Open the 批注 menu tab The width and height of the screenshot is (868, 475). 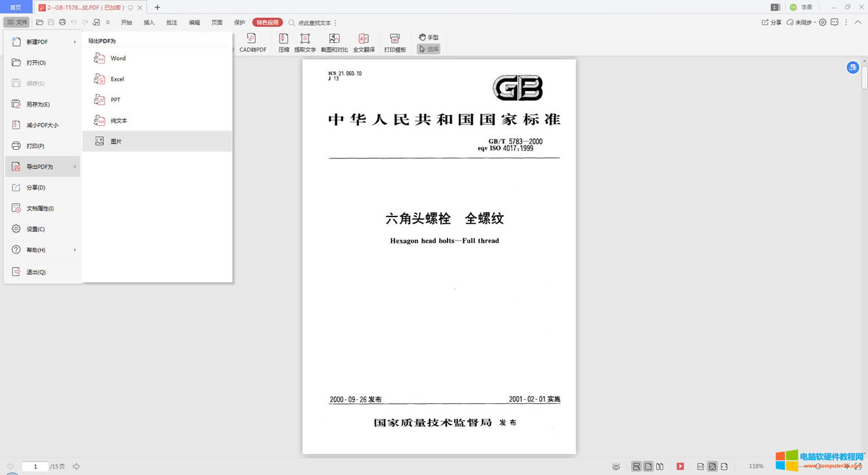171,22
